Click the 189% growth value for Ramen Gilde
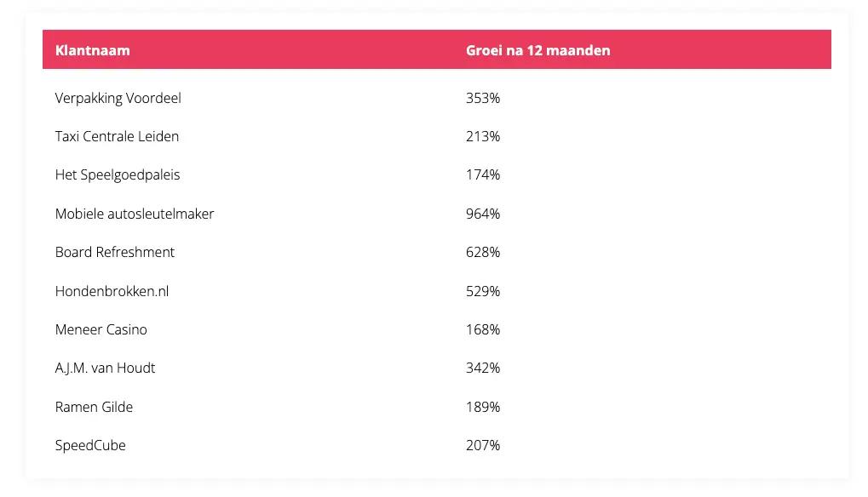The height and width of the screenshot is (497, 868). click(483, 407)
